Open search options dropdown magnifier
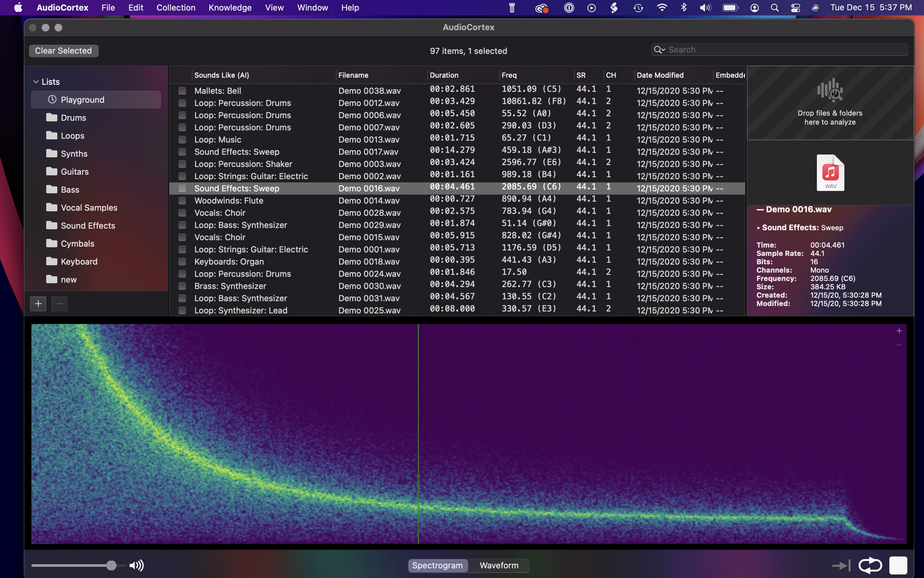 659,50
